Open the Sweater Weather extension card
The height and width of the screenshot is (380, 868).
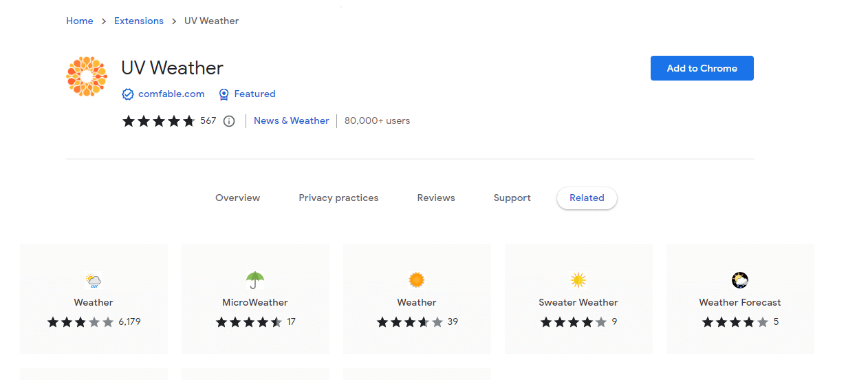578,299
